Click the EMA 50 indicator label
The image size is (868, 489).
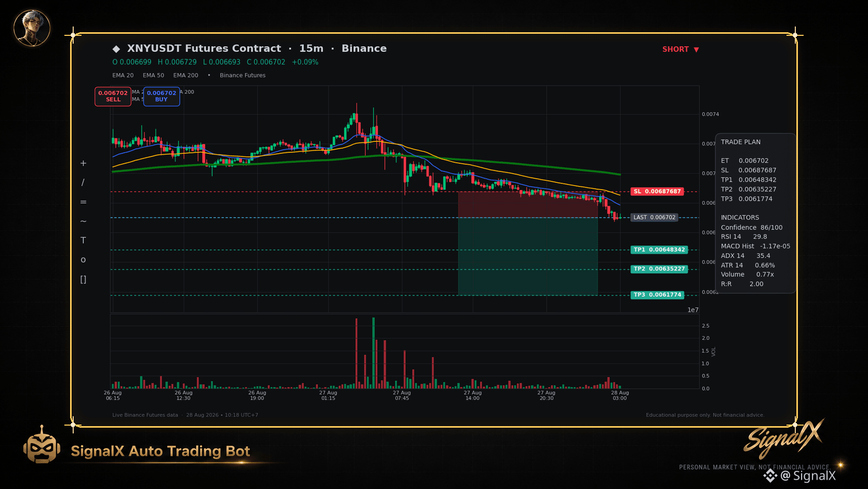pos(154,75)
